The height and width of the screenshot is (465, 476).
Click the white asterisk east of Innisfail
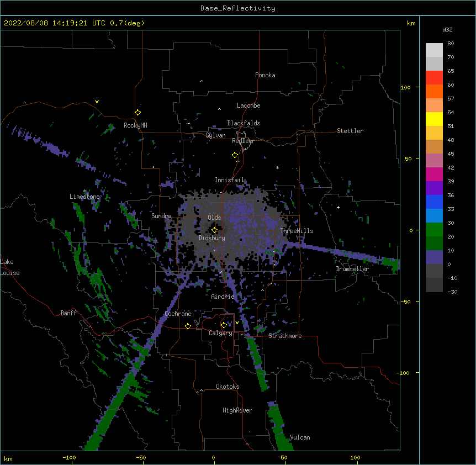click(277, 167)
